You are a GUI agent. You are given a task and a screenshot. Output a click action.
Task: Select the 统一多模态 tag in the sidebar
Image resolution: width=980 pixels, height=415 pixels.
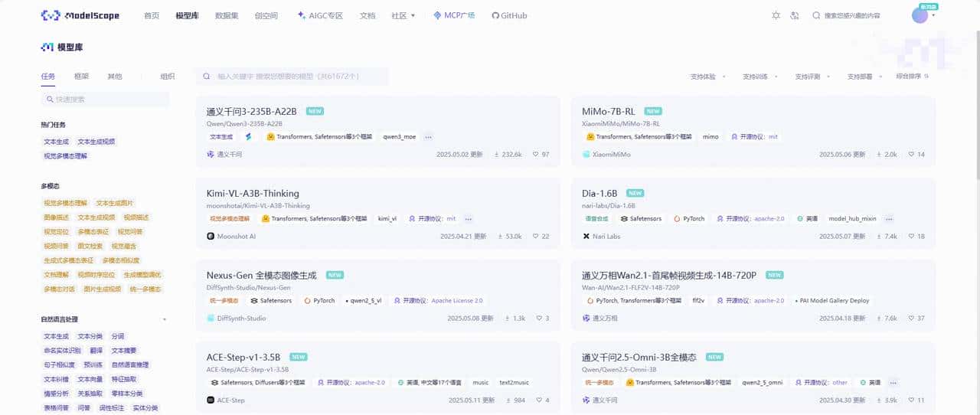coord(145,289)
